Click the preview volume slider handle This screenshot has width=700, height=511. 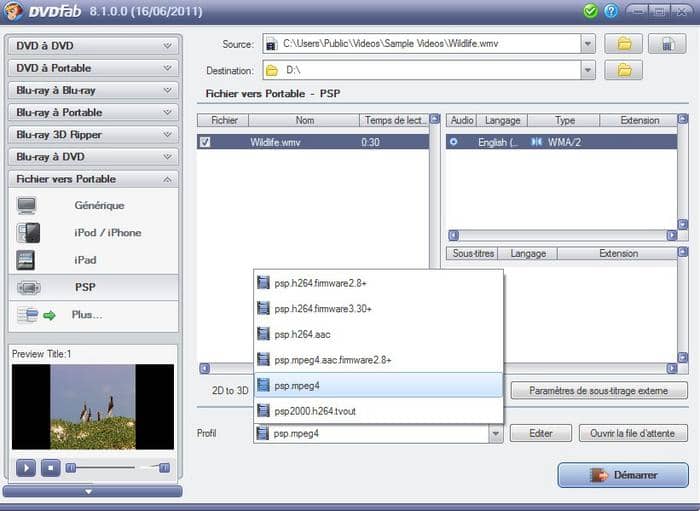(x=164, y=468)
